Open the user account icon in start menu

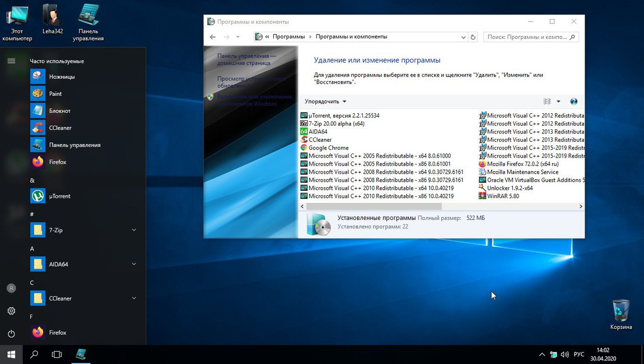pos(11,288)
